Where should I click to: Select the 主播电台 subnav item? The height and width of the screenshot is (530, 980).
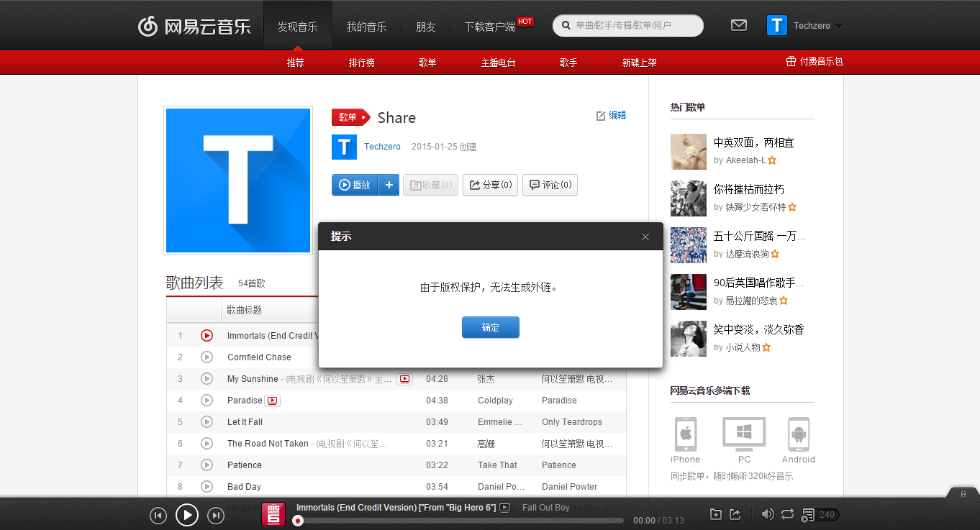point(499,63)
